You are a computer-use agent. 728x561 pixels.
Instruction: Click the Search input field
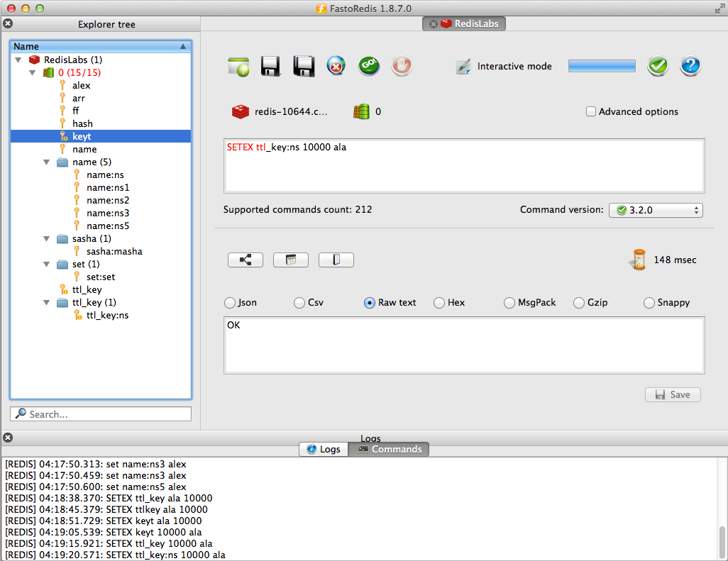point(101,414)
